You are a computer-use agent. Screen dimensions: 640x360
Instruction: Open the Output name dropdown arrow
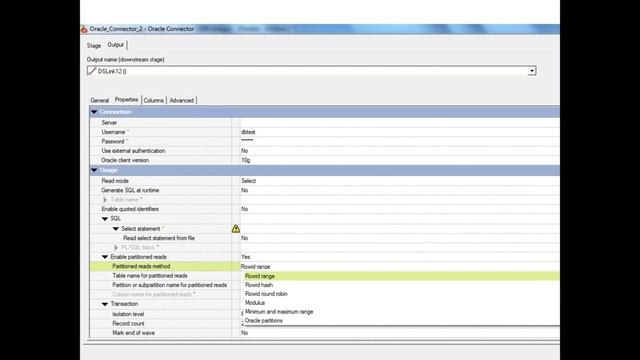click(532, 71)
